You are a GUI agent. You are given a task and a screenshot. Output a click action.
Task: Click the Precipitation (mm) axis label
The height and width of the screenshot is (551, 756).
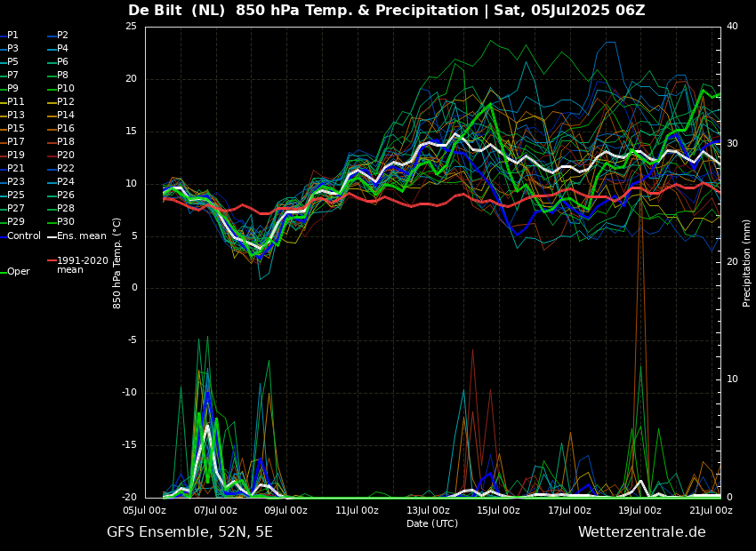tap(747, 263)
